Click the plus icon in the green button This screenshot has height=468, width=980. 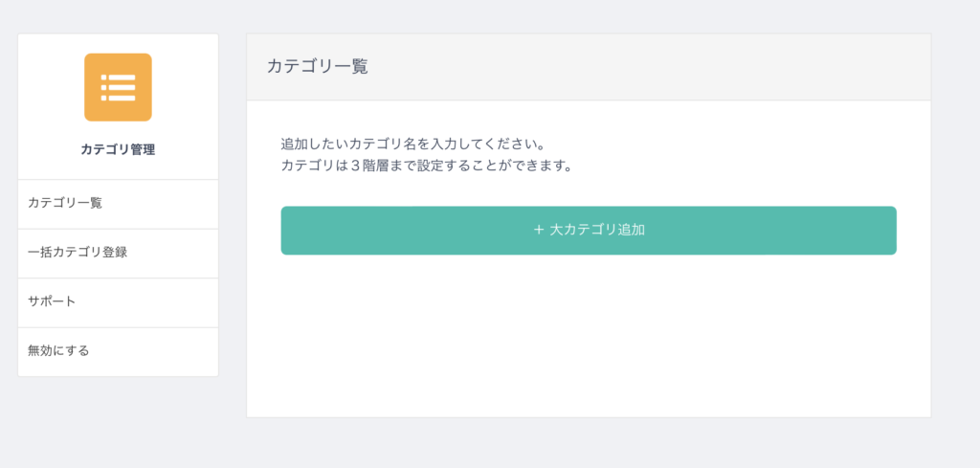[539, 230]
